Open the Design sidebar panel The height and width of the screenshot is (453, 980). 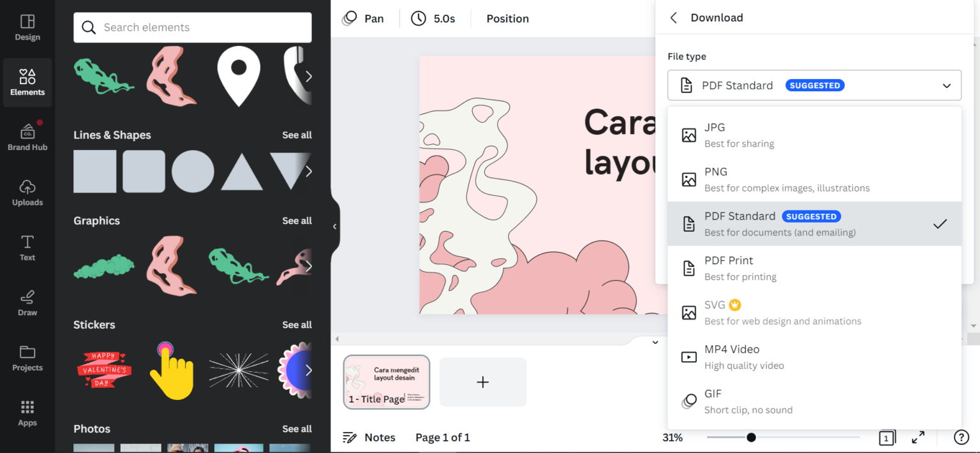(x=27, y=27)
